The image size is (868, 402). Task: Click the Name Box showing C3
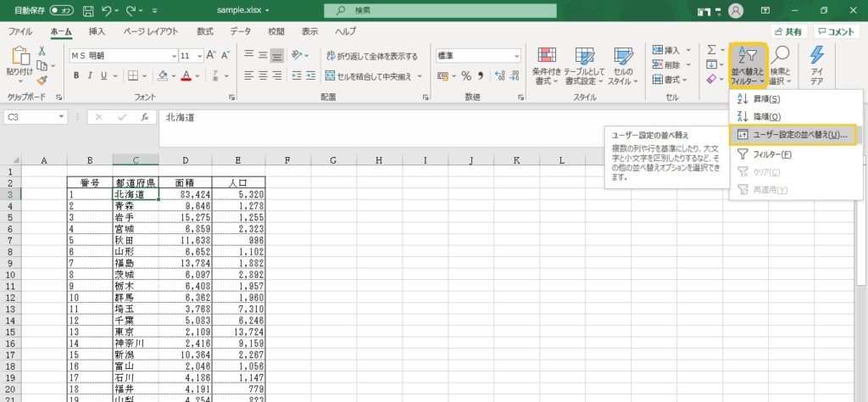point(31,117)
